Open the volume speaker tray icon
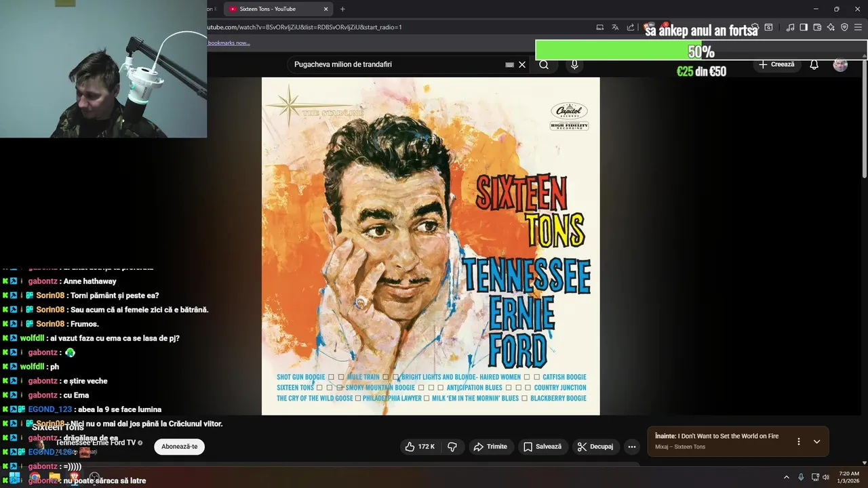The image size is (868, 488). pyautogui.click(x=826, y=477)
